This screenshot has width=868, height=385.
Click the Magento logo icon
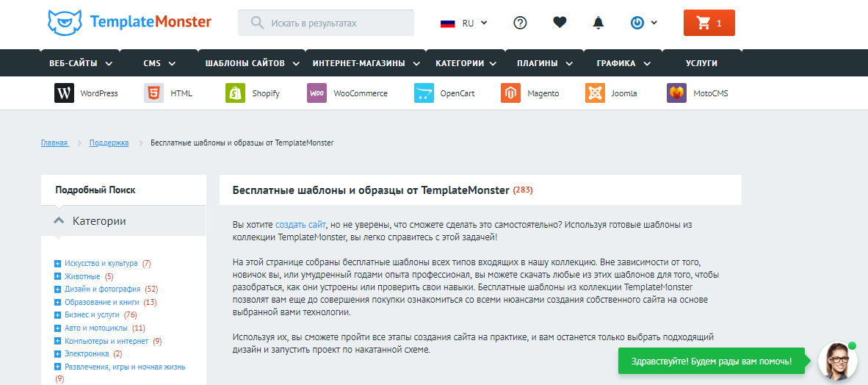point(511,93)
